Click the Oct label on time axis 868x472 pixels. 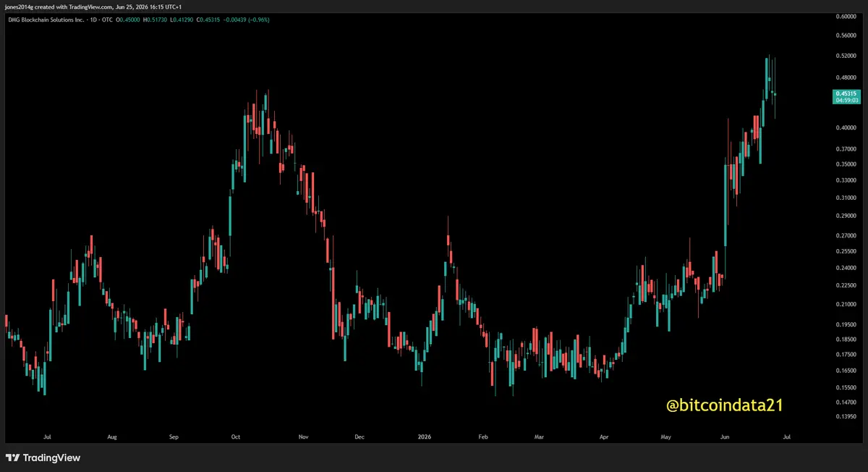(235, 437)
